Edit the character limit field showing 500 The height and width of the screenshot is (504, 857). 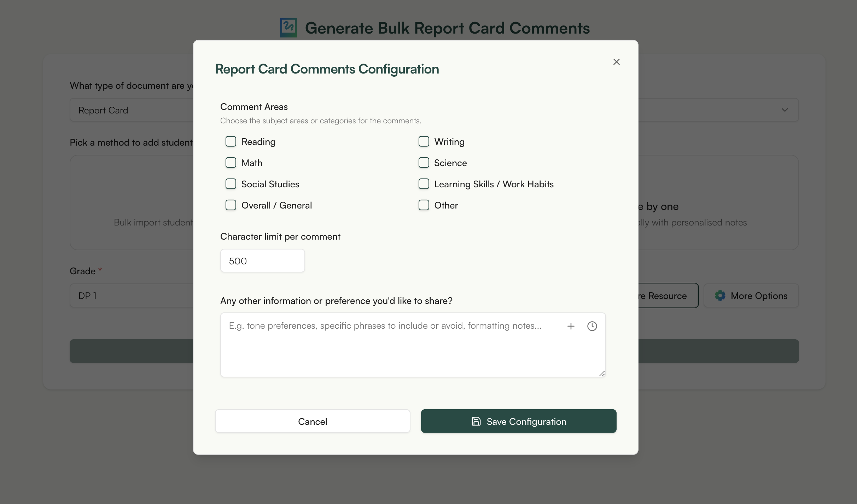[262, 260]
